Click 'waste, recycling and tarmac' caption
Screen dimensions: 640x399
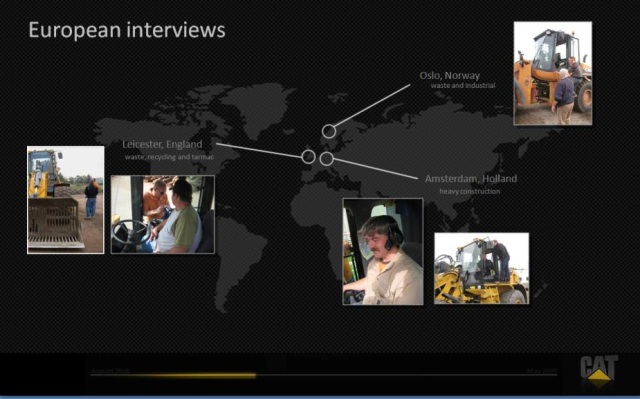169,157
